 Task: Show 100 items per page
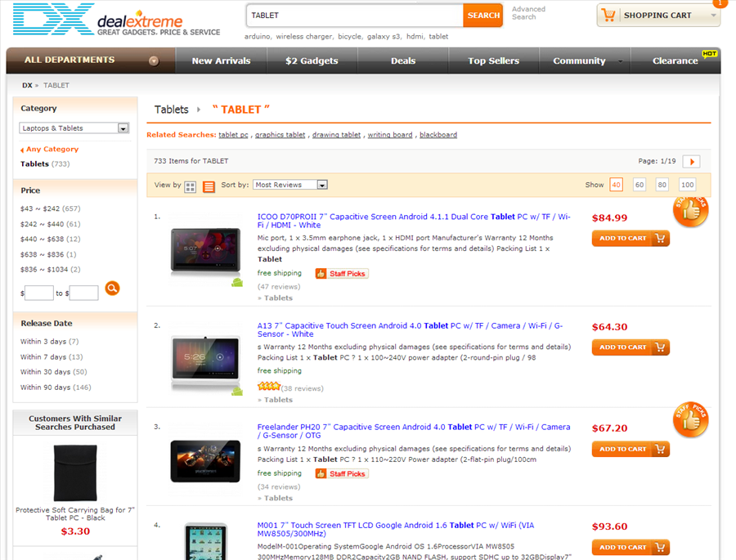pos(687,185)
